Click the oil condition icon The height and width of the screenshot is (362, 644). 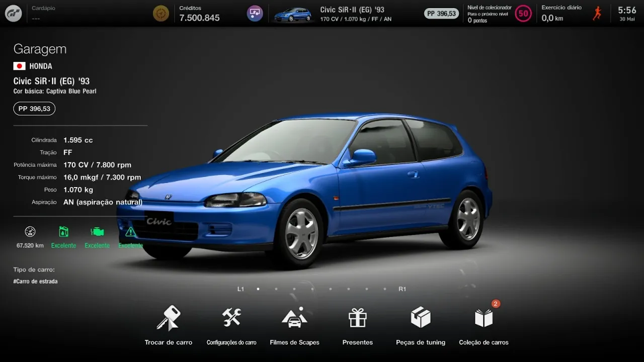tap(63, 232)
